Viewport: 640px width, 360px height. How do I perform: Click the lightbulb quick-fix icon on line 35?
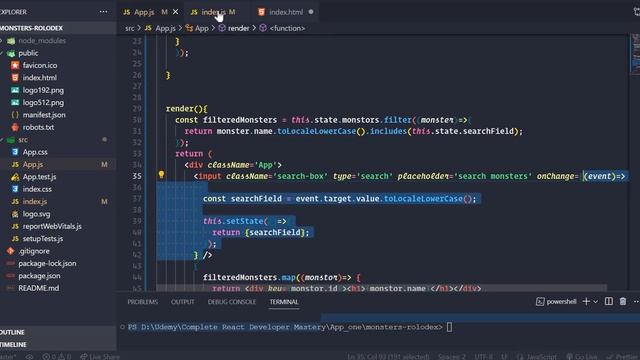click(x=161, y=175)
